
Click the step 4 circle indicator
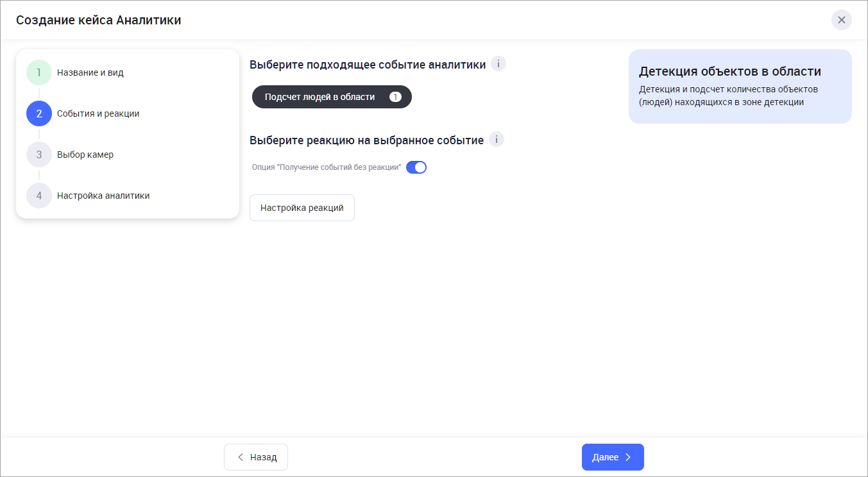point(39,196)
